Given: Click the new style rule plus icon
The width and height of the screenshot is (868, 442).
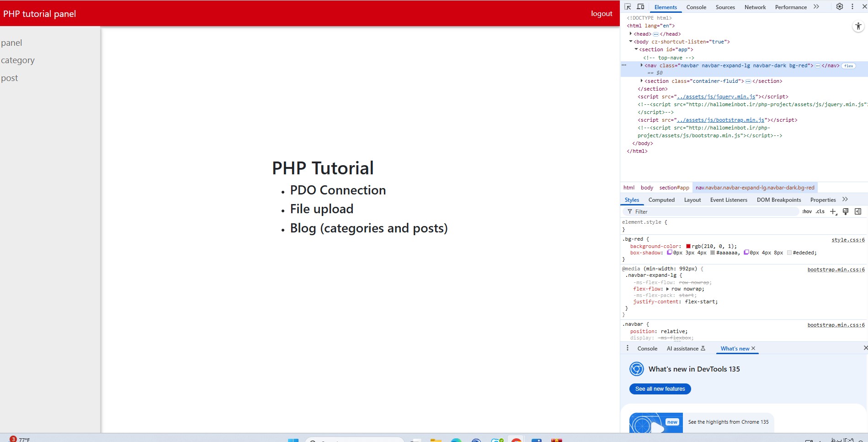Looking at the screenshot, I should coord(833,211).
